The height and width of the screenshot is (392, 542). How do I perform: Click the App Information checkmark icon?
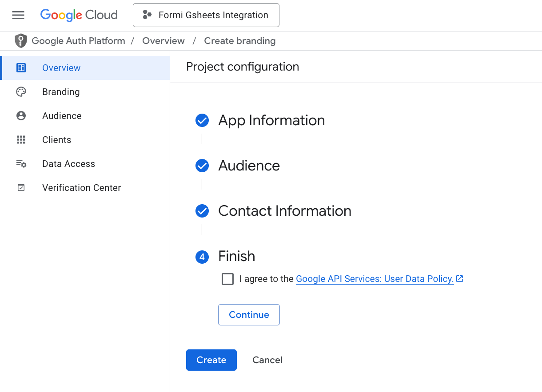point(202,120)
